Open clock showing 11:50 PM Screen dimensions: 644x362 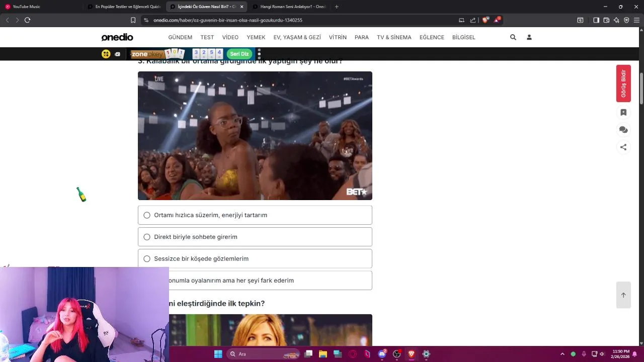pos(620,354)
